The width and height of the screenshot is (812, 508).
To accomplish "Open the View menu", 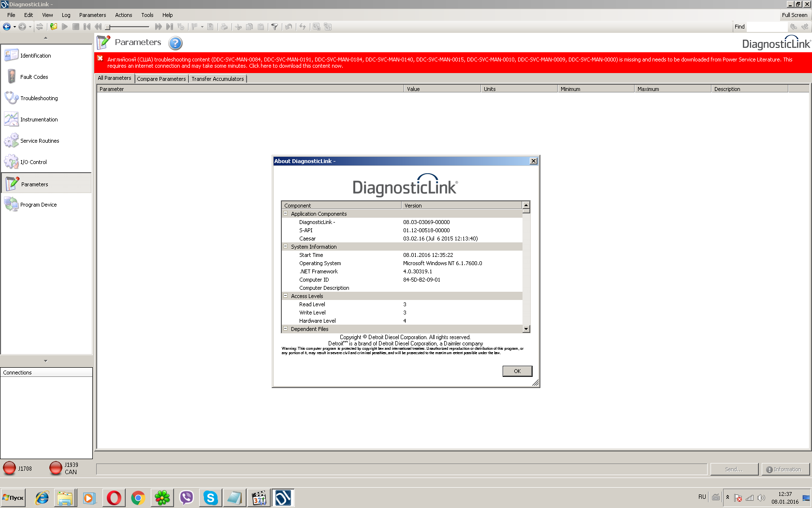I will (47, 15).
